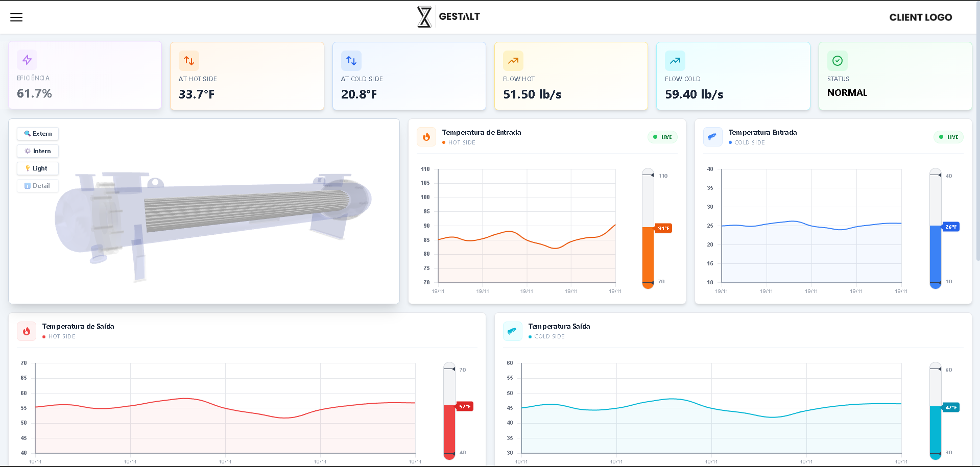Click the GESTALT logo in the header

click(x=449, y=16)
